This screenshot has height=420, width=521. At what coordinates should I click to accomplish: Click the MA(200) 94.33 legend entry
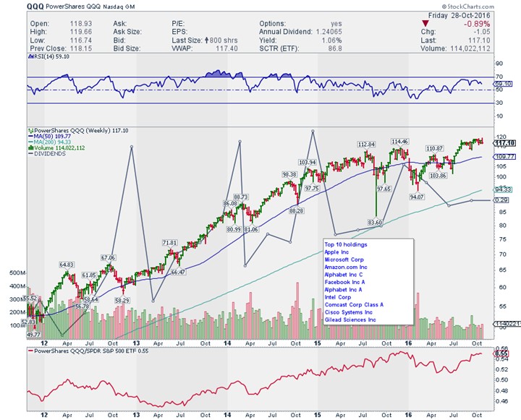pos(49,142)
